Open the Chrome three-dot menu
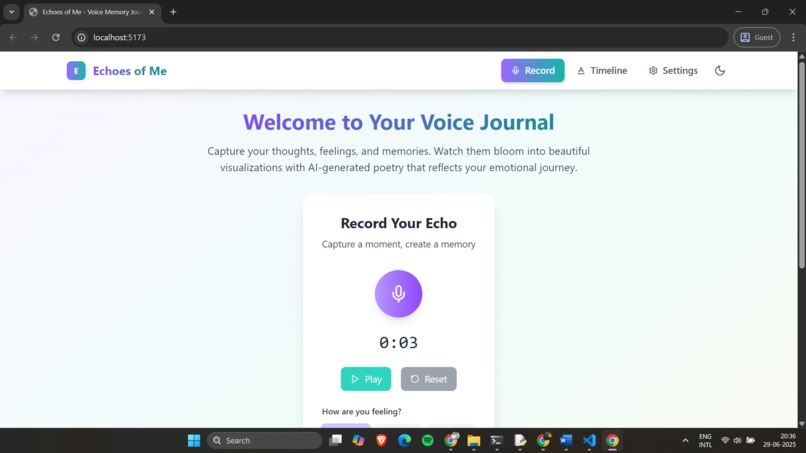The height and width of the screenshot is (453, 806). pyautogui.click(x=793, y=37)
